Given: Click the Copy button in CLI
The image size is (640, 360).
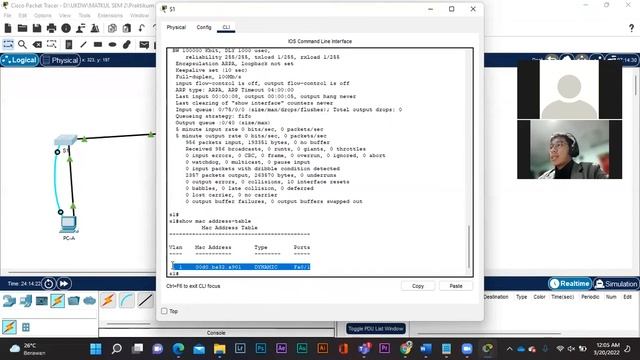Looking at the screenshot, I should 418,286.
